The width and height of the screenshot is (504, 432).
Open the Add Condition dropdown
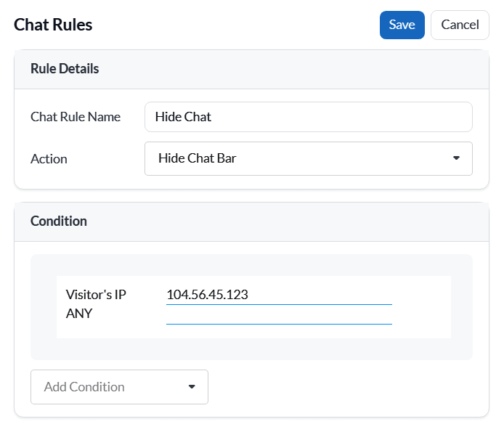119,387
